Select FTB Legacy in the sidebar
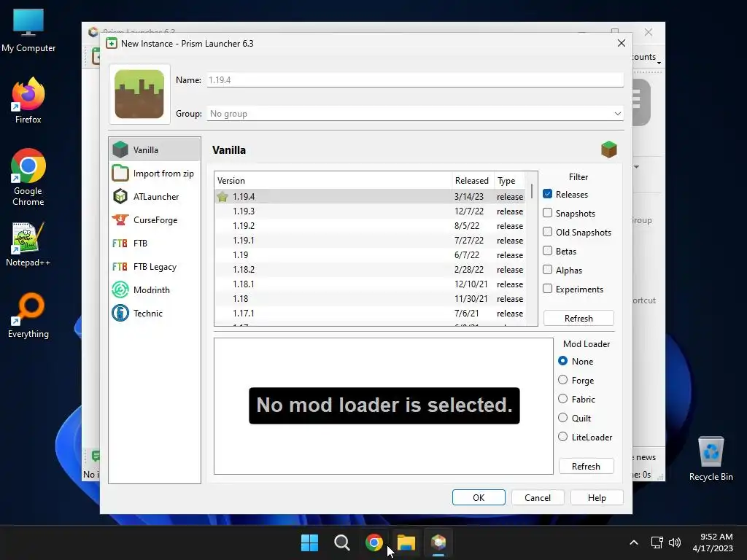Viewport: 747px width, 560px height. pos(155,267)
